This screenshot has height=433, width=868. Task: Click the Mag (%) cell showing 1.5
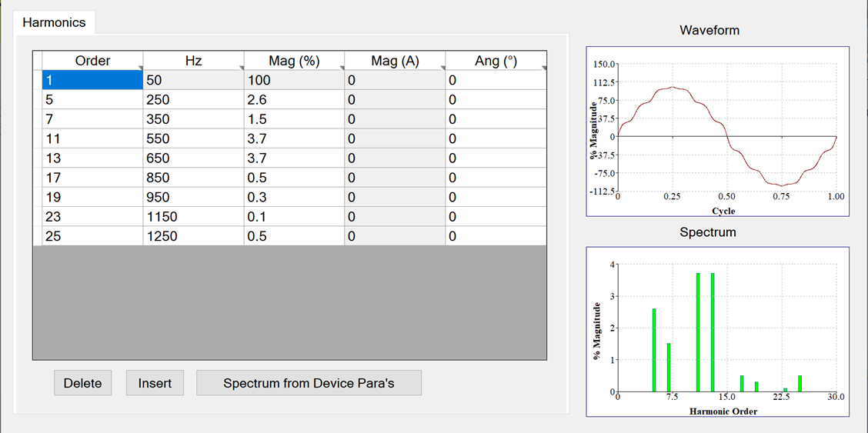point(294,119)
